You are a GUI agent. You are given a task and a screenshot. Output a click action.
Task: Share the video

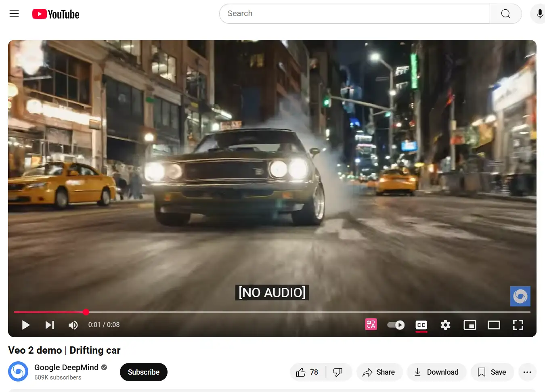(x=379, y=372)
